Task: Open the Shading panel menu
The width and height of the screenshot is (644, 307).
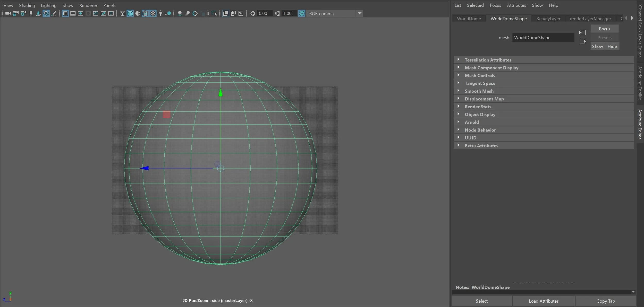Action: [x=27, y=5]
